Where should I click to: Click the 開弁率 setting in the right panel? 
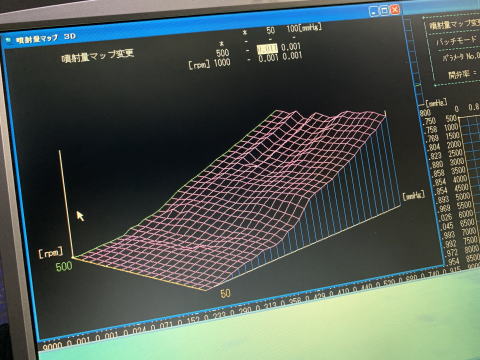point(462,74)
